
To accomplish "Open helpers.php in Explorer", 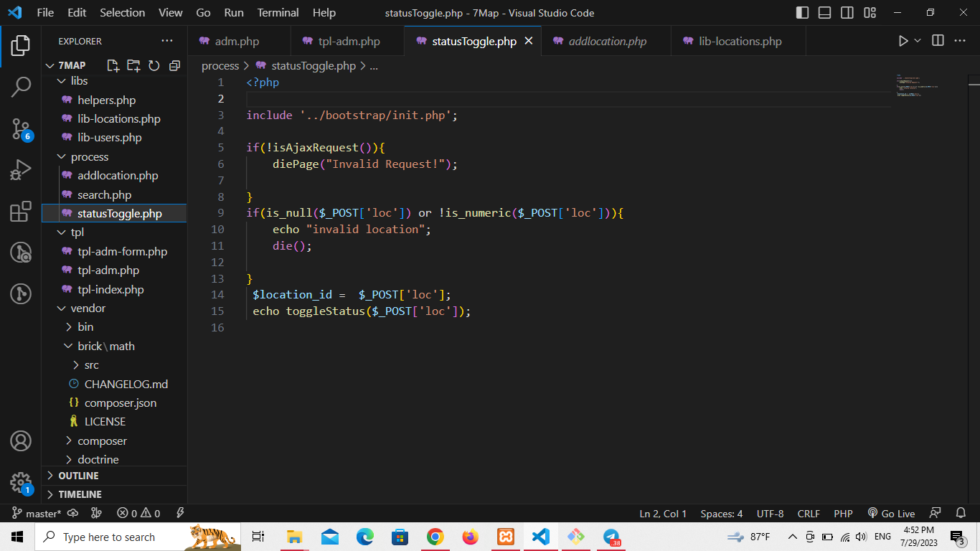I will 114,100.
